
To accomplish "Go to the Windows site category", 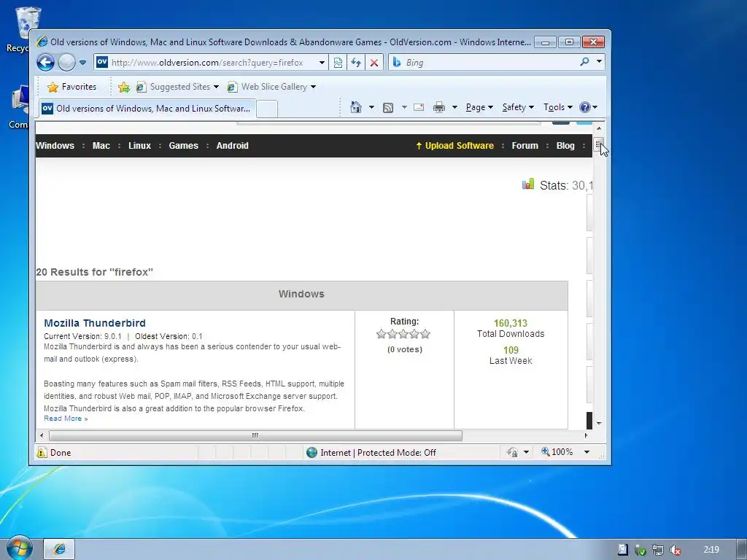I will point(55,146).
